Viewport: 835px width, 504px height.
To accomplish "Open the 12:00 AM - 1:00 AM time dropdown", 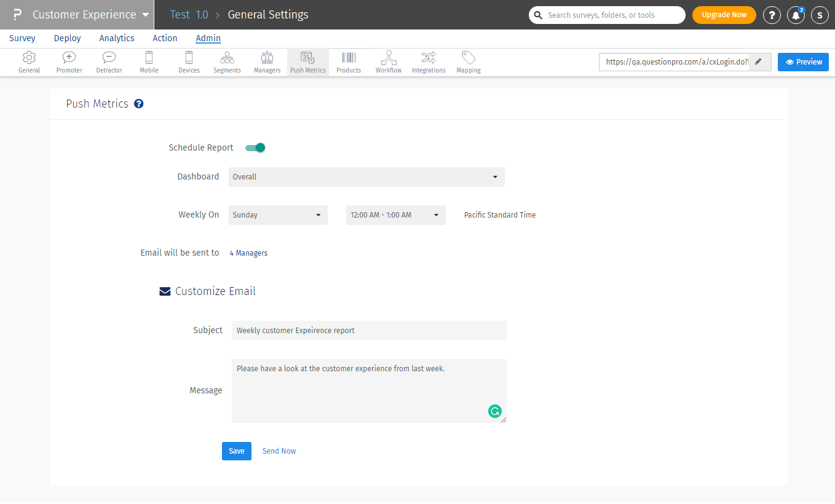I will [x=395, y=215].
